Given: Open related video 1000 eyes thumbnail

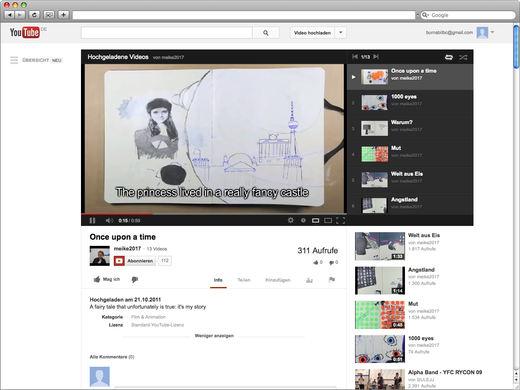Looking at the screenshot, I should pyautogui.click(x=380, y=349).
